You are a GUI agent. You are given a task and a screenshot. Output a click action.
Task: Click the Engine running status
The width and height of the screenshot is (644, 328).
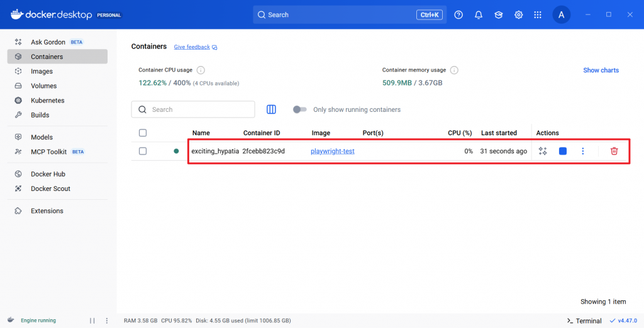(x=38, y=320)
